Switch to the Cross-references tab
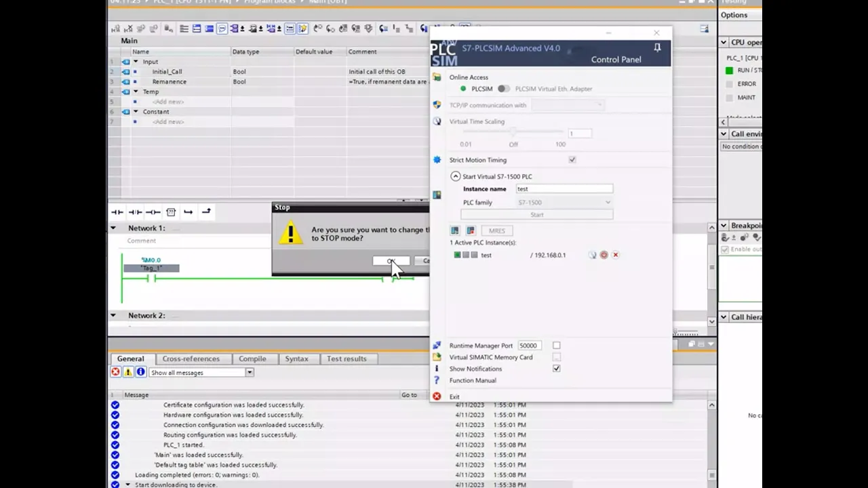 click(x=191, y=359)
